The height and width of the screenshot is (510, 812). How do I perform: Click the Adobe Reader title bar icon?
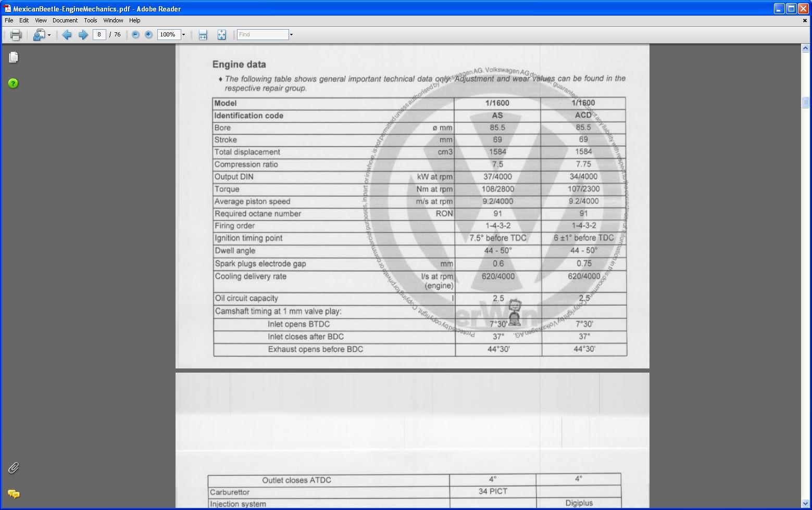click(x=7, y=9)
